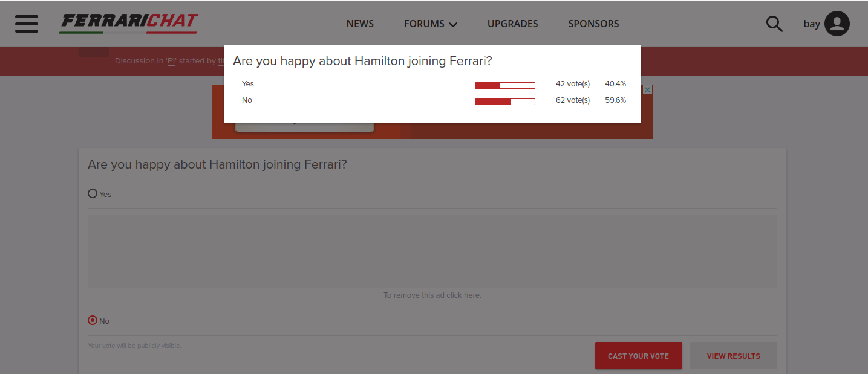Open the bay username account menu
The image size is (868, 374).
(x=812, y=24)
